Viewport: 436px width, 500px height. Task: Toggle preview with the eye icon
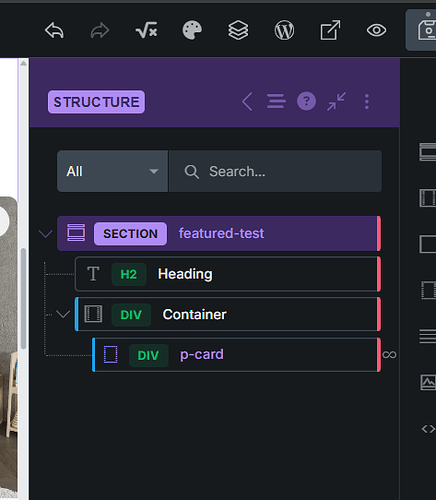pos(376,30)
